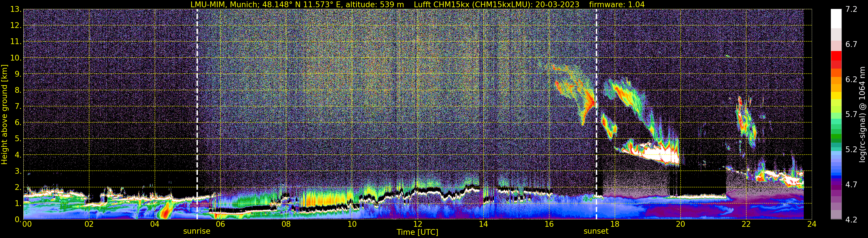Viewport: 868px width, 238px height.
Task: Click the '1.' height axis tick label
Action: point(18,204)
